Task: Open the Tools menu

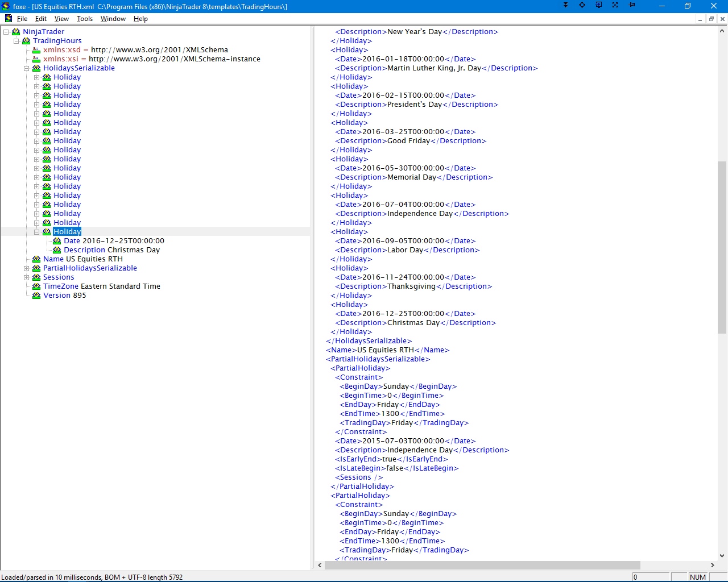Action: pyautogui.click(x=85, y=19)
